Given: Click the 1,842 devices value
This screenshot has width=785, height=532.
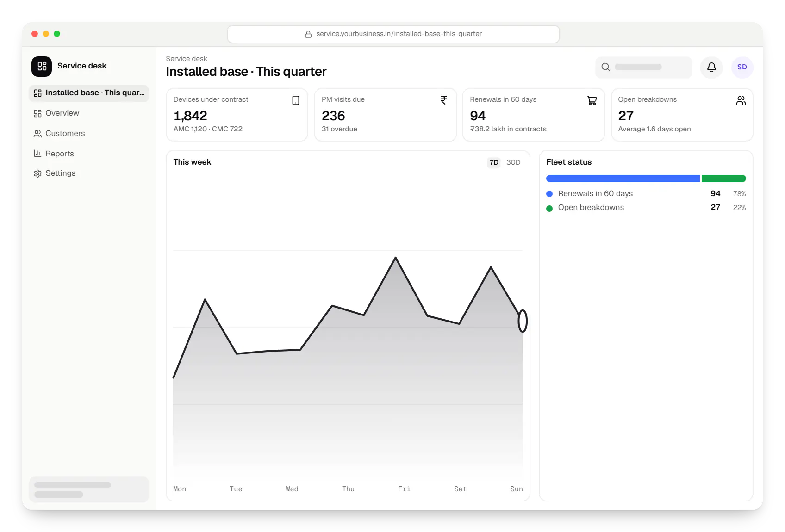Looking at the screenshot, I should 190,116.
